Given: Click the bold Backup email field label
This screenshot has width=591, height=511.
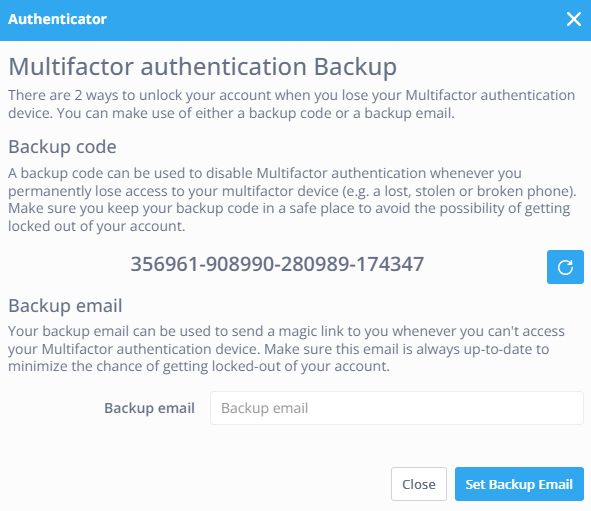Looking at the screenshot, I should [149, 408].
